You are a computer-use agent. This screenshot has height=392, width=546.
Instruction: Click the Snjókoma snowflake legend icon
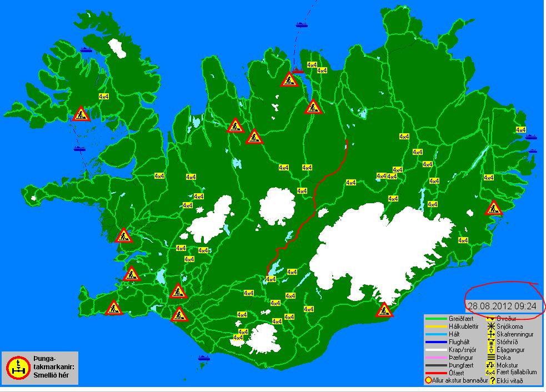point(491,326)
